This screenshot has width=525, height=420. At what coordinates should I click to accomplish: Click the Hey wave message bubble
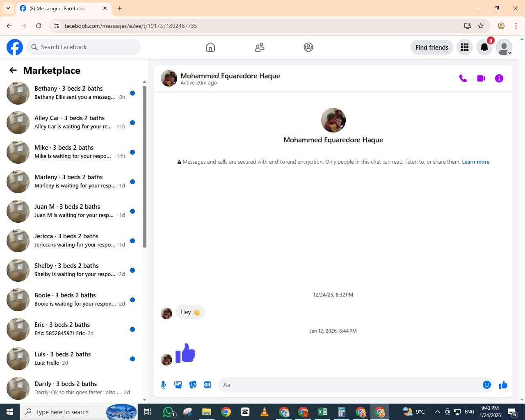tap(190, 312)
